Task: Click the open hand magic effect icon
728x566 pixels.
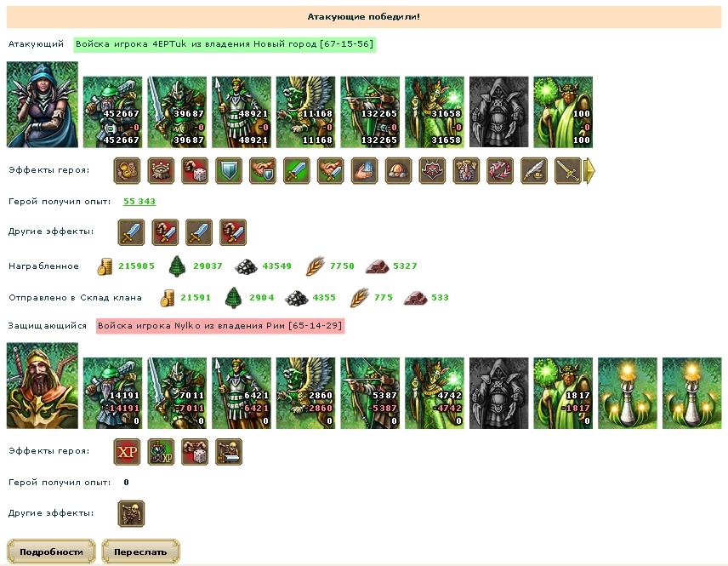Action: (x=365, y=171)
